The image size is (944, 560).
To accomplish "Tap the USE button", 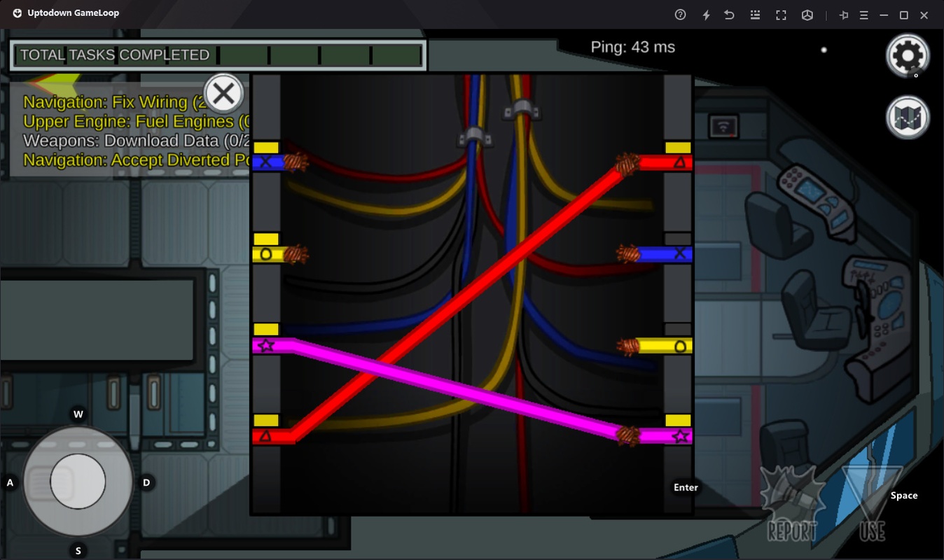I will click(x=872, y=505).
